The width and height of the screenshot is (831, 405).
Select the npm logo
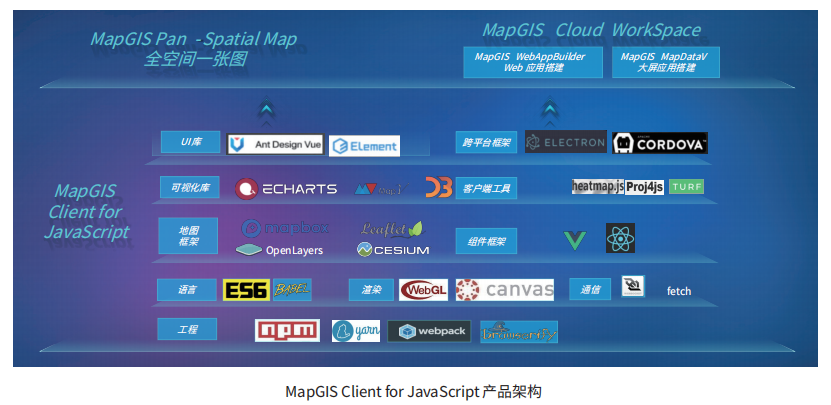point(287,330)
